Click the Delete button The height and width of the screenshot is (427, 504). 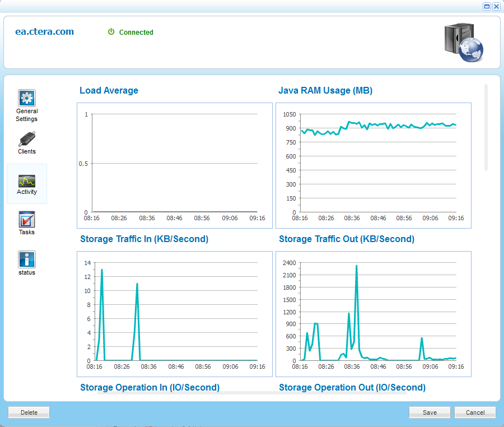[x=29, y=412]
